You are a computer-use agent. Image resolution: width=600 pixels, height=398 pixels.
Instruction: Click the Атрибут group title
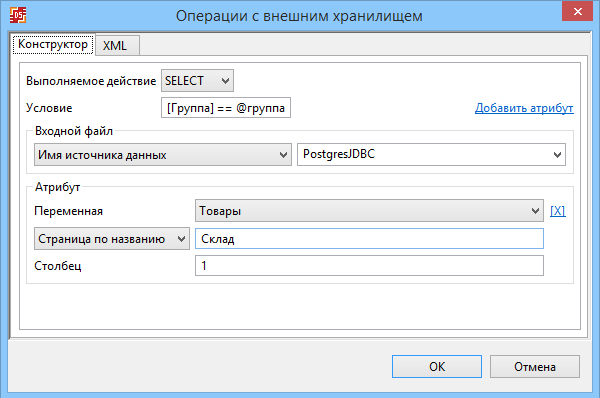[57, 187]
